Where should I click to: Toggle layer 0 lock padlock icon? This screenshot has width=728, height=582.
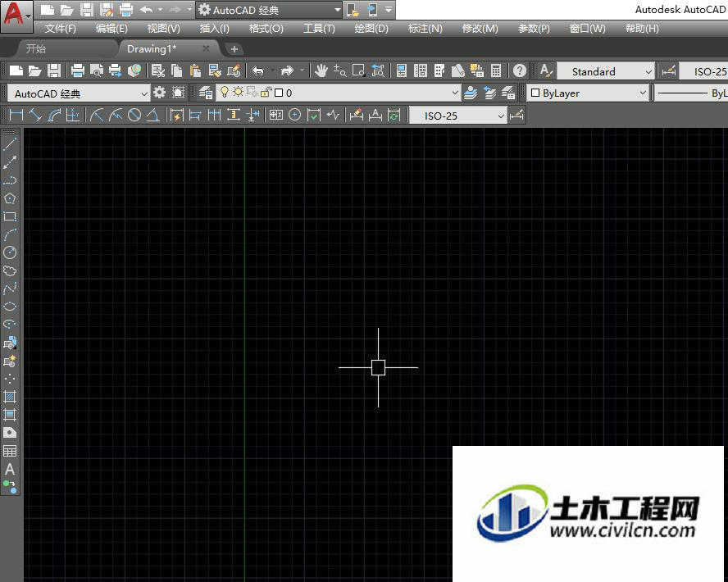[x=266, y=93]
